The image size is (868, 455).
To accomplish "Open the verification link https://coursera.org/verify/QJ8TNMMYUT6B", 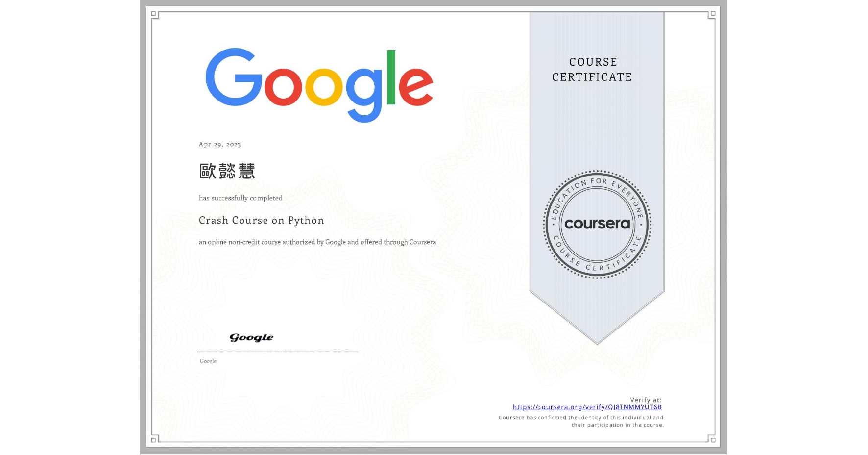I will click(587, 407).
